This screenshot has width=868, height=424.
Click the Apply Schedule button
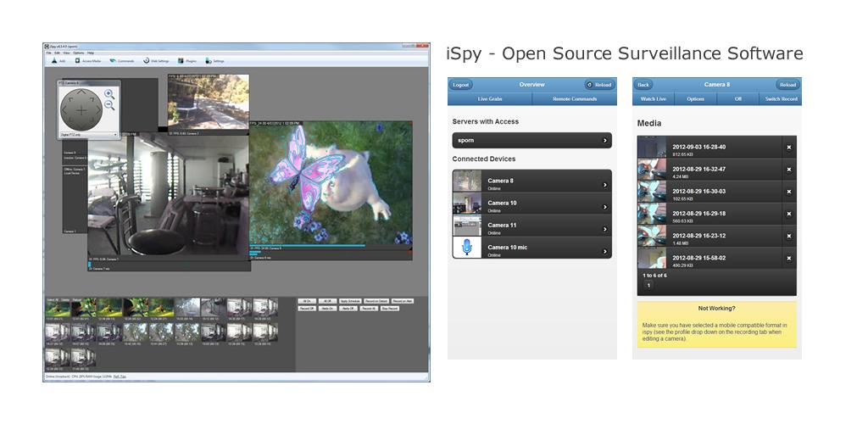click(x=350, y=301)
